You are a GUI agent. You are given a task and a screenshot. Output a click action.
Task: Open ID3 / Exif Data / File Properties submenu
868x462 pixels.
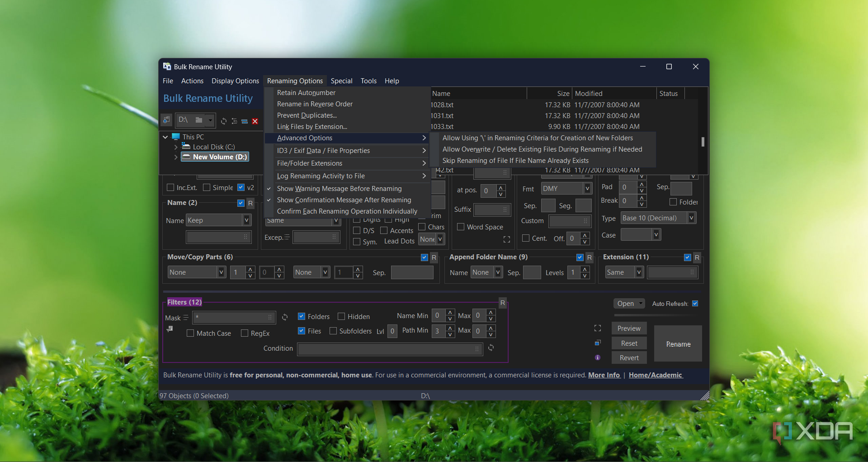click(347, 151)
